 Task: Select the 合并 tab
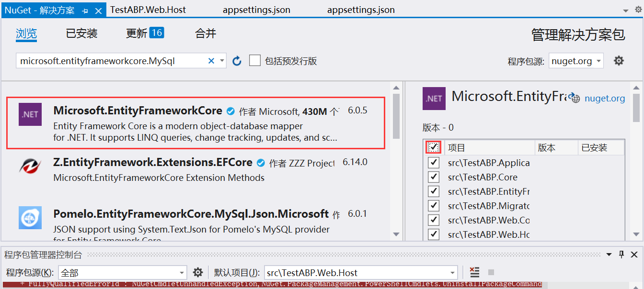[206, 33]
